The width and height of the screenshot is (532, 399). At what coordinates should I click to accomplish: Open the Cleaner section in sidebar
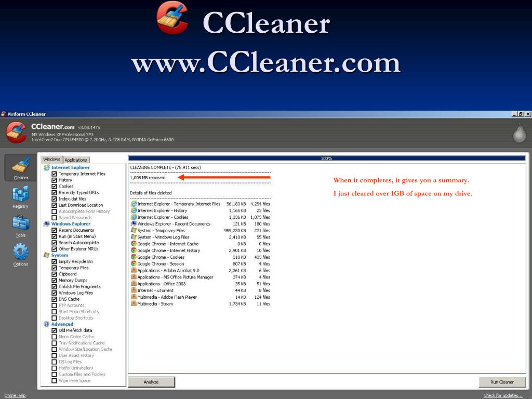click(20, 168)
